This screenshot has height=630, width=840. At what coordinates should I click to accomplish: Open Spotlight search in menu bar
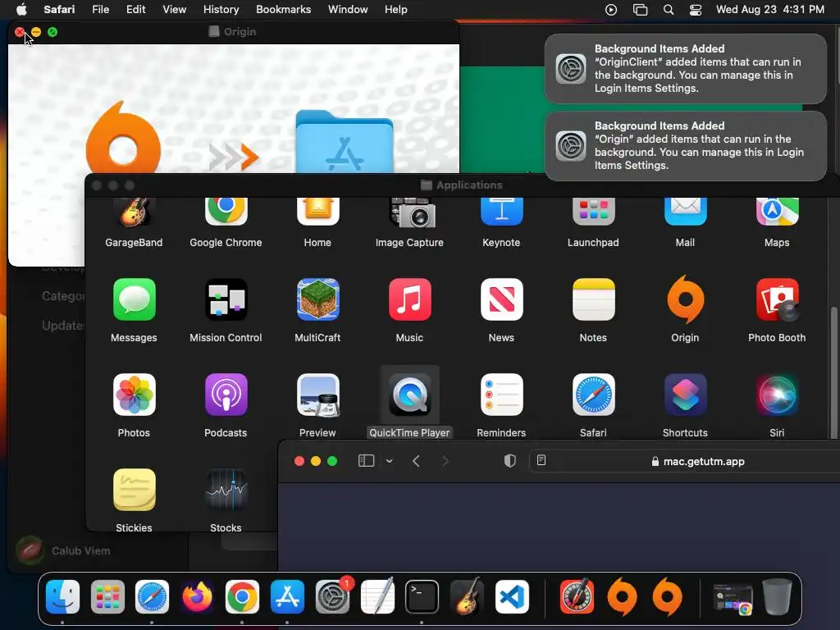668,10
